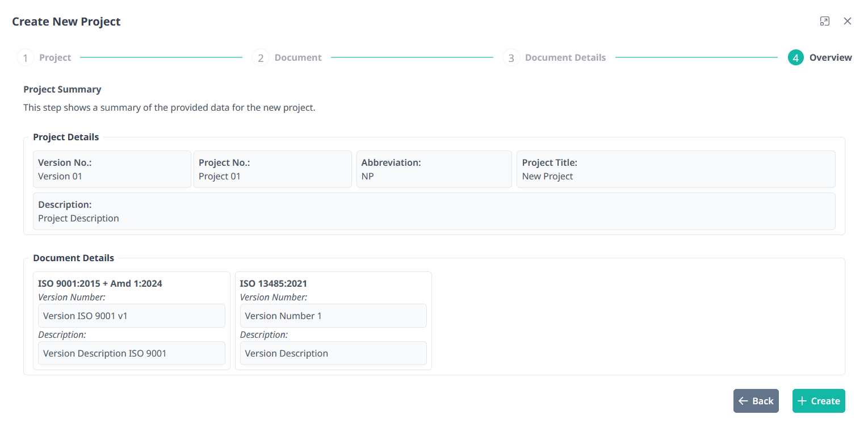Viewport: 868px width, 423px height.
Task: Click the maximize dialog icon
Action: tap(825, 21)
